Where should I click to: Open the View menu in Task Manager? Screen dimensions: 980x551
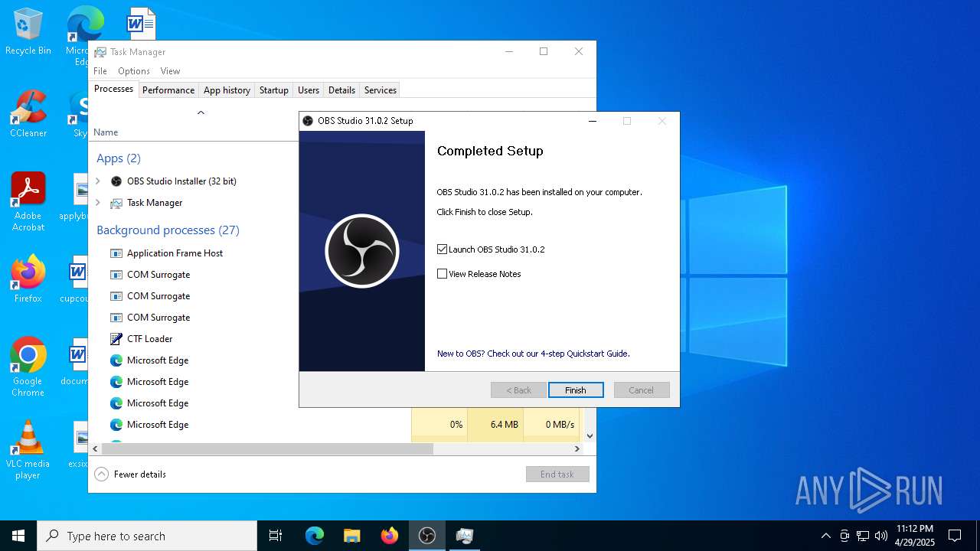coord(170,71)
